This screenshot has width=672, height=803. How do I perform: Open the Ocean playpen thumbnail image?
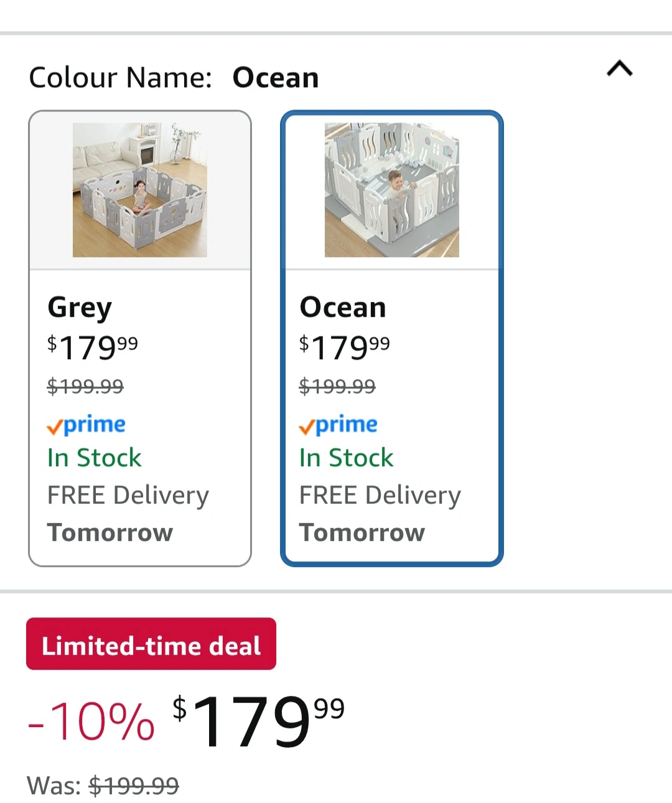tap(391, 190)
